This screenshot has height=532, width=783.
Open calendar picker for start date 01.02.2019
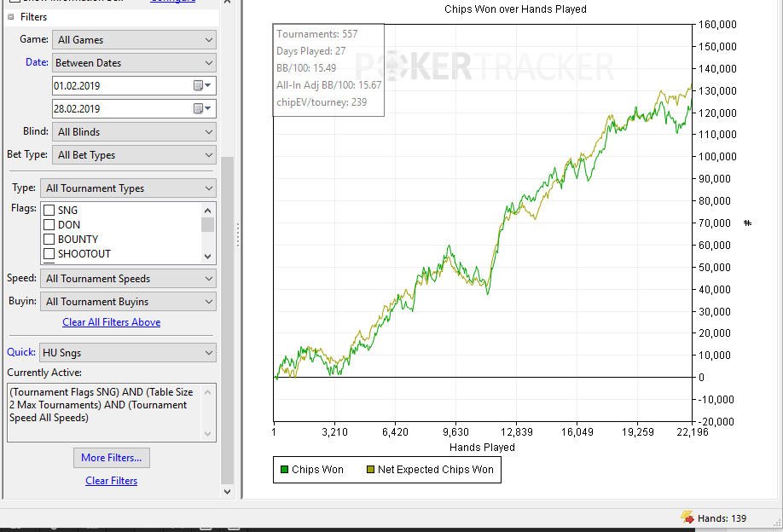click(202, 86)
